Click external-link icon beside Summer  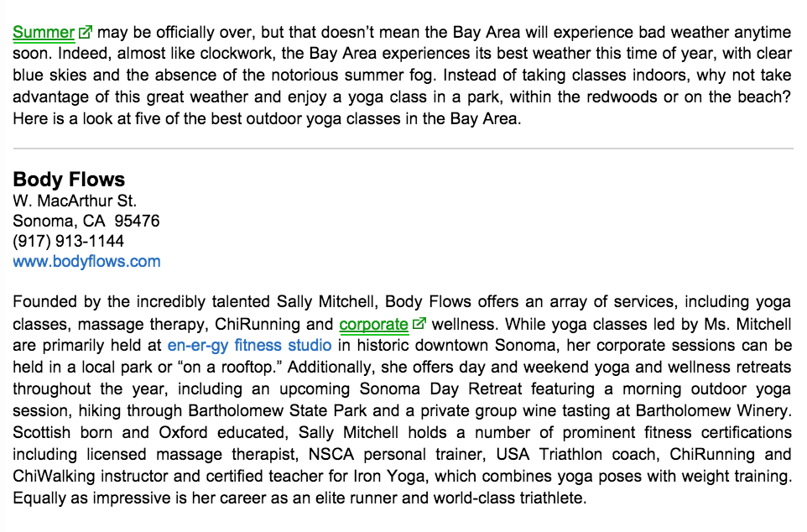pyautogui.click(x=85, y=32)
